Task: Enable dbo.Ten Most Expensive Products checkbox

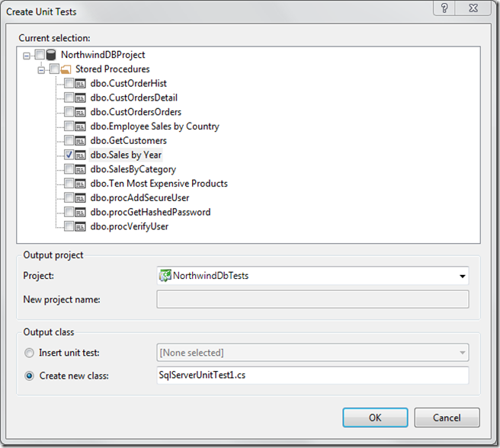Action: (x=69, y=183)
